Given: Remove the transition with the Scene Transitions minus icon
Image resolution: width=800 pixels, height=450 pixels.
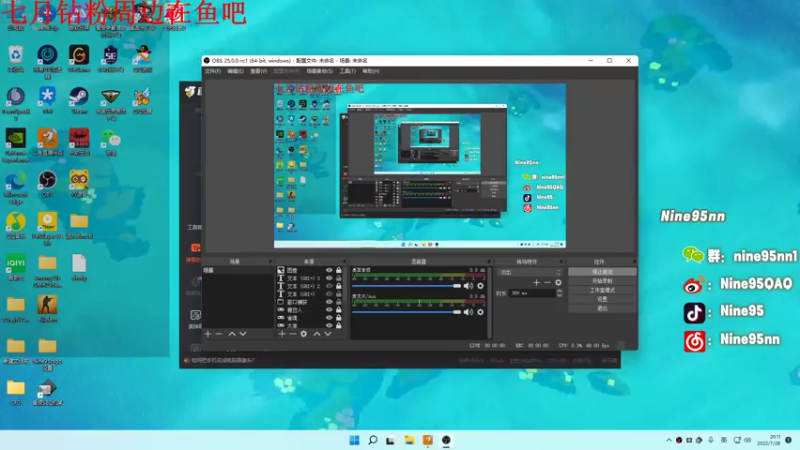Looking at the screenshot, I should (547, 282).
